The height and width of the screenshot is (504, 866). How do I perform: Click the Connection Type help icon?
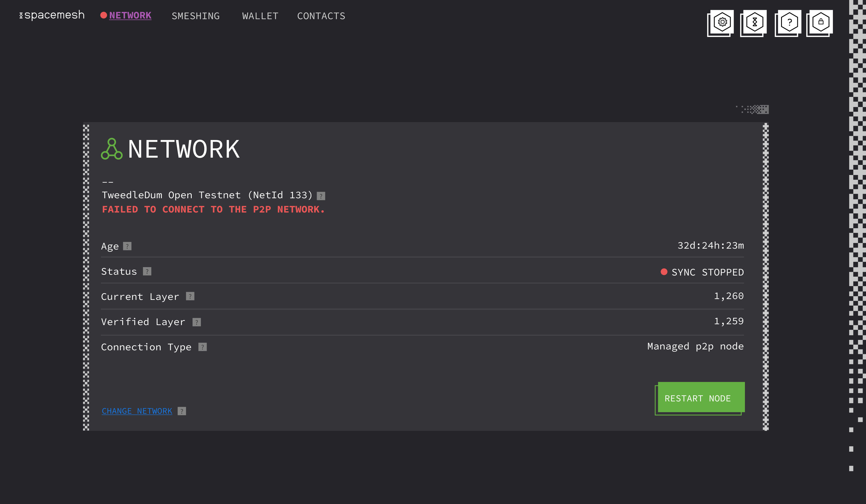[202, 347]
